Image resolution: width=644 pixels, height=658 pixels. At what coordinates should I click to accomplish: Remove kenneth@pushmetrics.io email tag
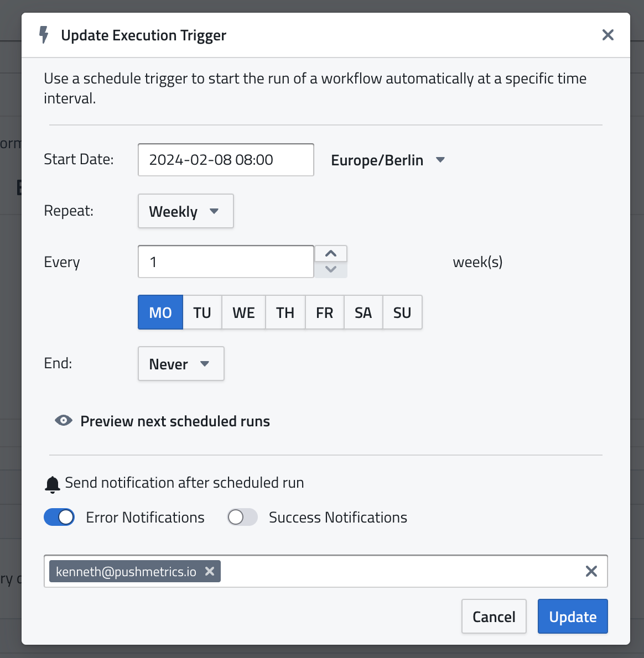pyautogui.click(x=210, y=571)
